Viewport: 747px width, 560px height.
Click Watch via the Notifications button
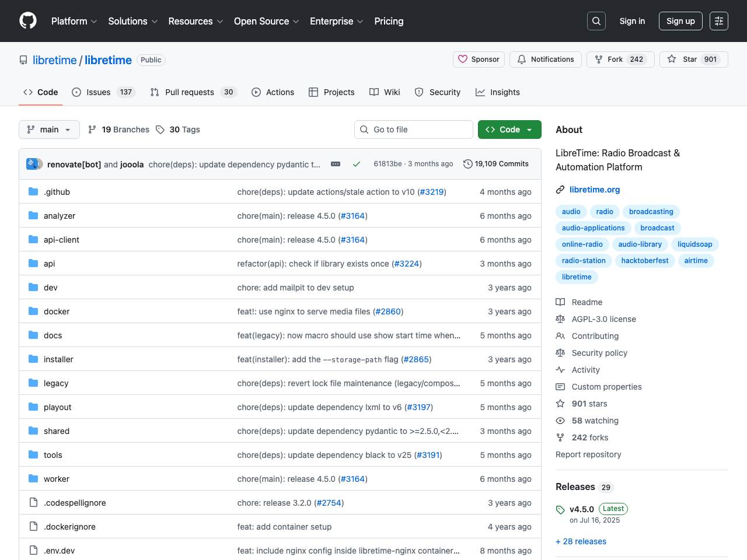545,59
